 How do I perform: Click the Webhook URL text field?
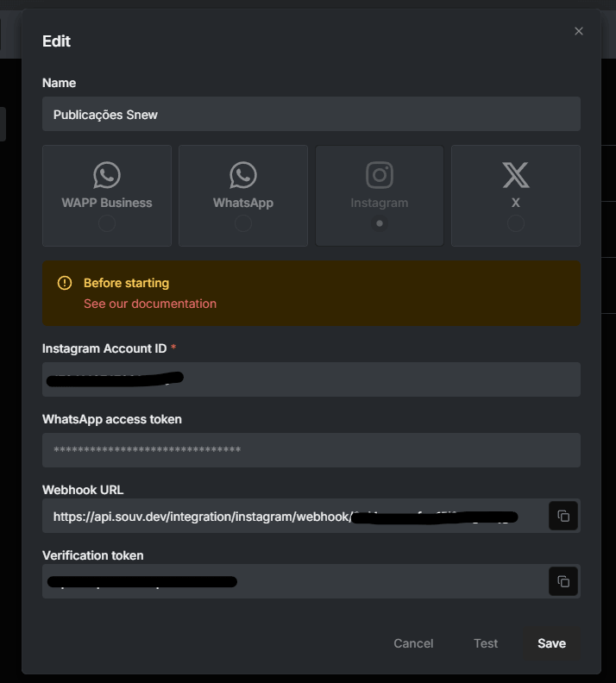pyautogui.click(x=294, y=517)
